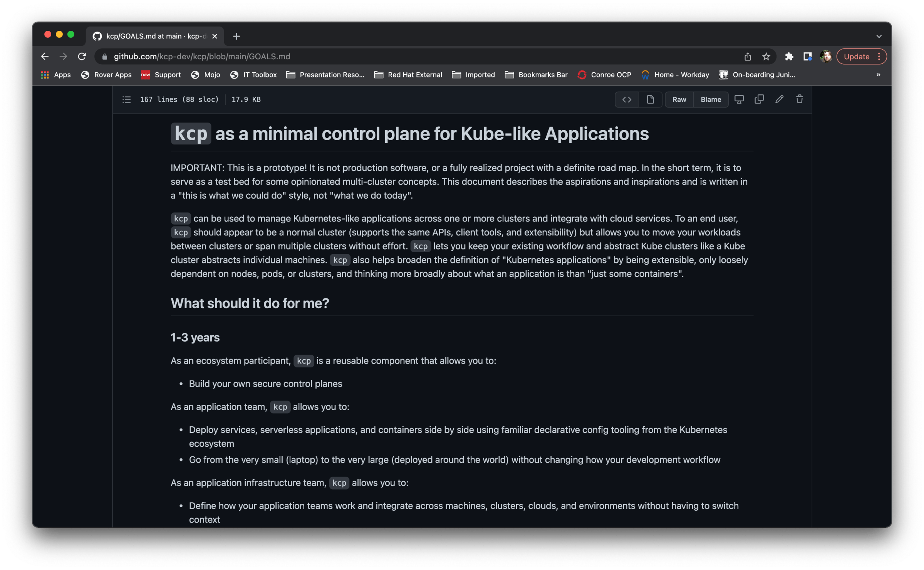Switch to rendered file view icon

(x=650, y=100)
